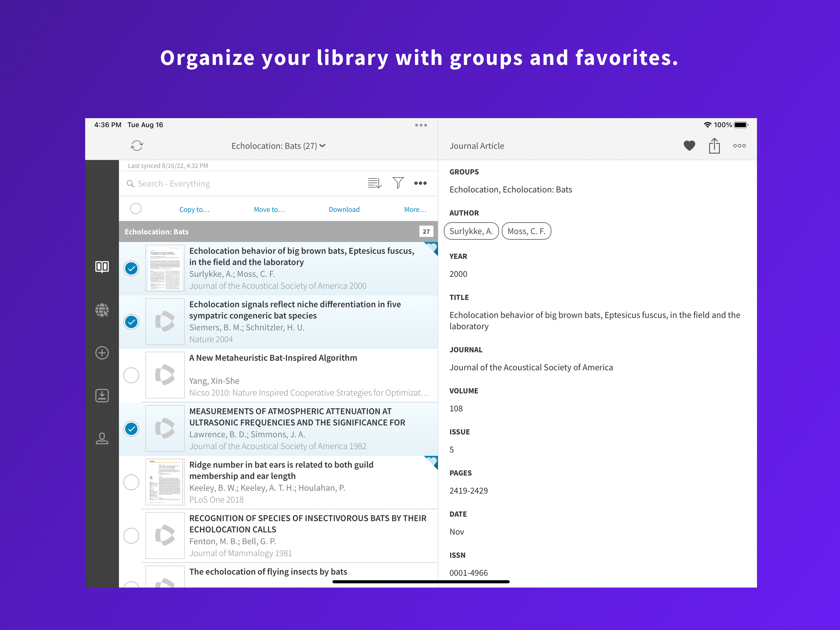Screen dimensions: 840x630
Task: Open the library book sidebar icon
Action: pos(102,267)
